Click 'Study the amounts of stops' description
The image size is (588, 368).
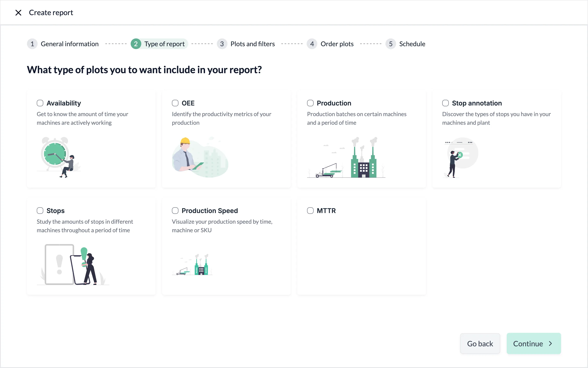tap(85, 226)
